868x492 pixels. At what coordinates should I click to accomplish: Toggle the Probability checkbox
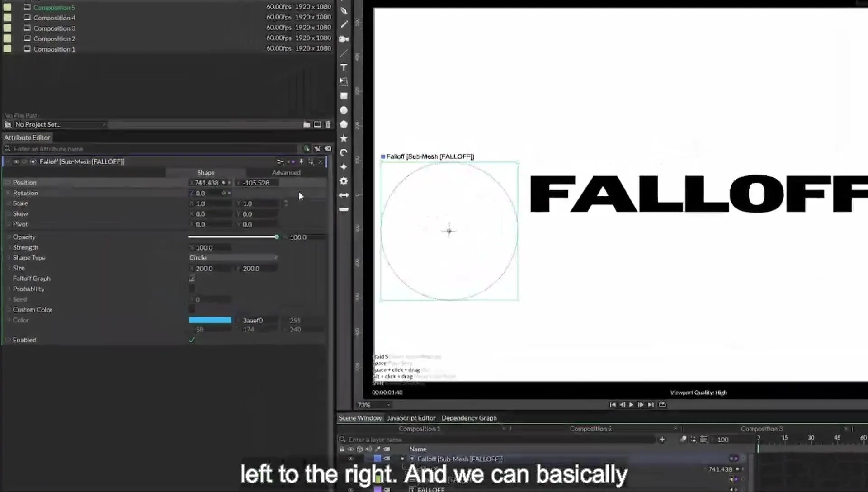click(192, 289)
